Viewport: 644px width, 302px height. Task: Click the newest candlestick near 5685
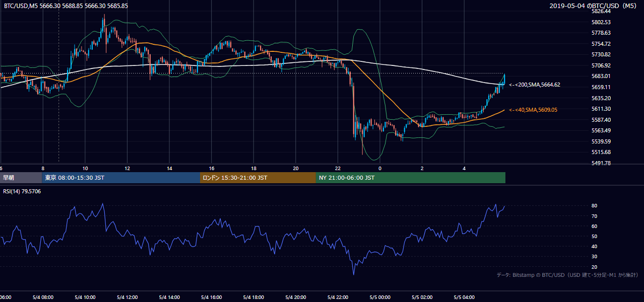tap(504, 79)
